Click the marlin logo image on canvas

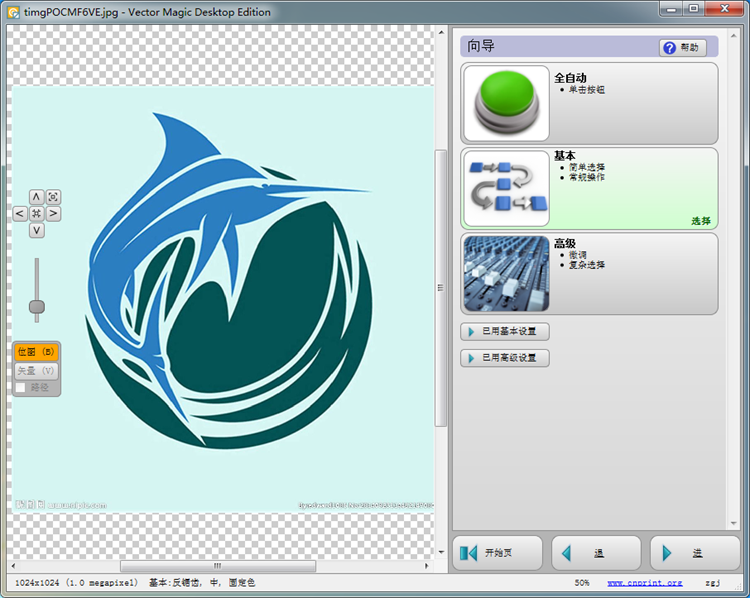[229, 281]
